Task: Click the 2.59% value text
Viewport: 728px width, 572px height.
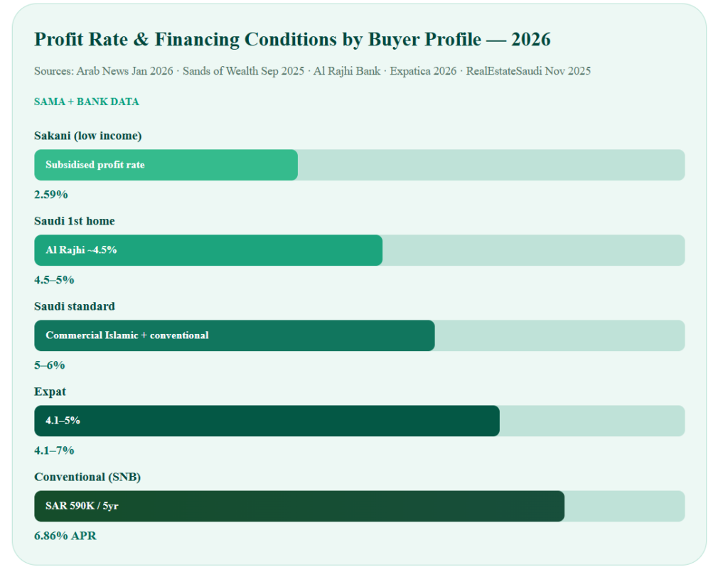Action: click(x=51, y=195)
